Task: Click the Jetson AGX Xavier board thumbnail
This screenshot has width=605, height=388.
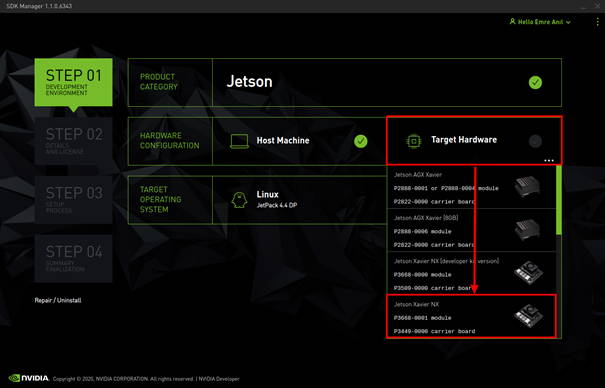Action: [x=527, y=187]
